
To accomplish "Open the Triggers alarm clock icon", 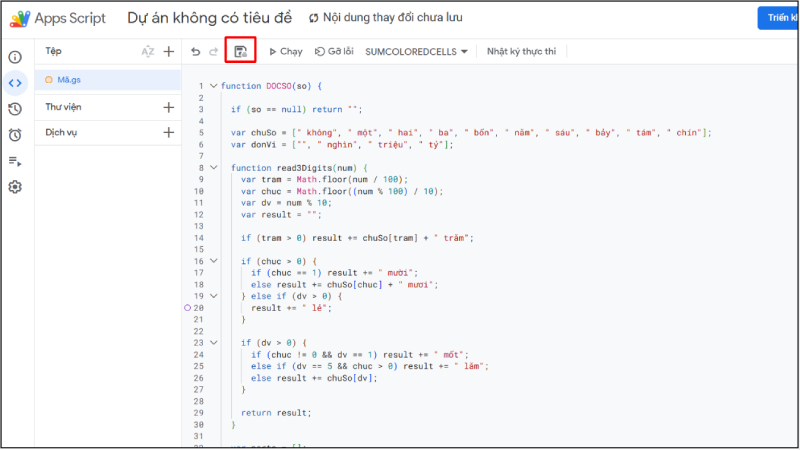I will 15,135.
